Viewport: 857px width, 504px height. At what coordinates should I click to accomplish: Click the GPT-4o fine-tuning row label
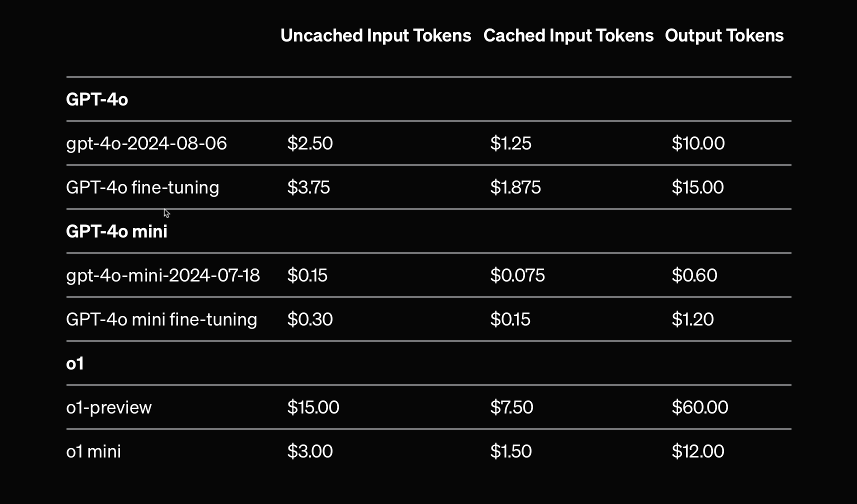click(x=142, y=187)
